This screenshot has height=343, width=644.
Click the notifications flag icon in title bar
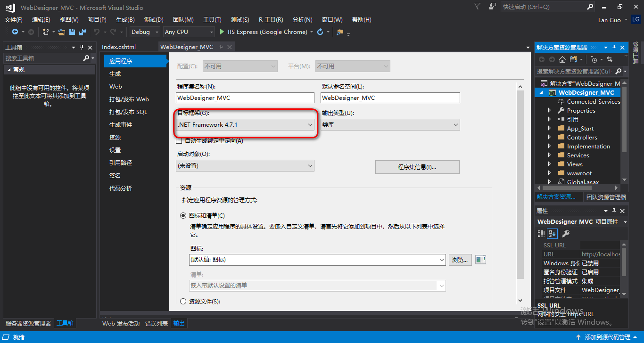[478, 7]
